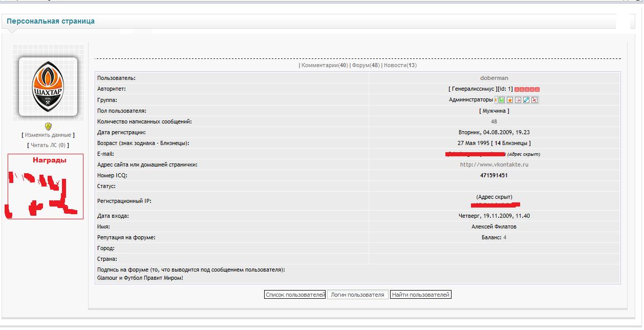Click the Награды awards panel

tap(46, 186)
